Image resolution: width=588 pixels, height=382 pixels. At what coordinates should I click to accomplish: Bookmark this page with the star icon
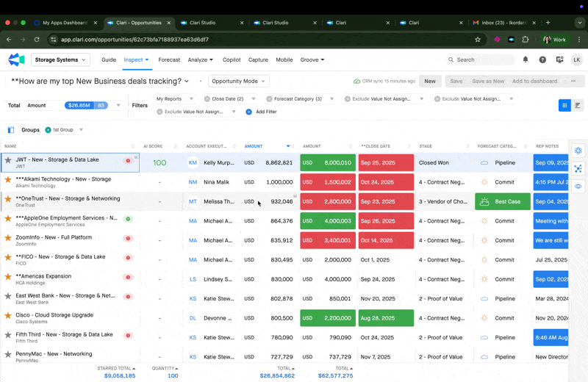point(478,40)
